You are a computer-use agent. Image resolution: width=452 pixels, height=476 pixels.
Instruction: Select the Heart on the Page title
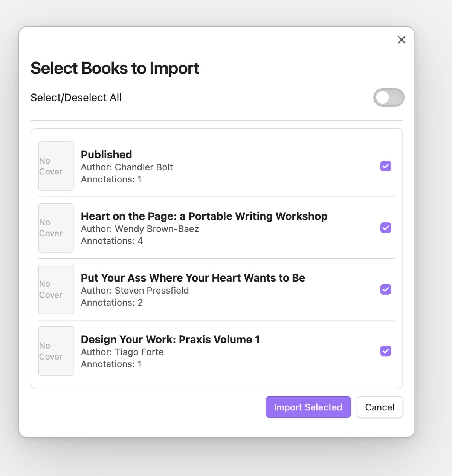point(204,216)
